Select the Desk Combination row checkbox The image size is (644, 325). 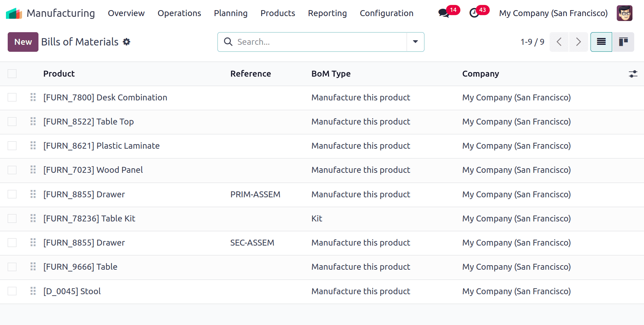tap(12, 97)
